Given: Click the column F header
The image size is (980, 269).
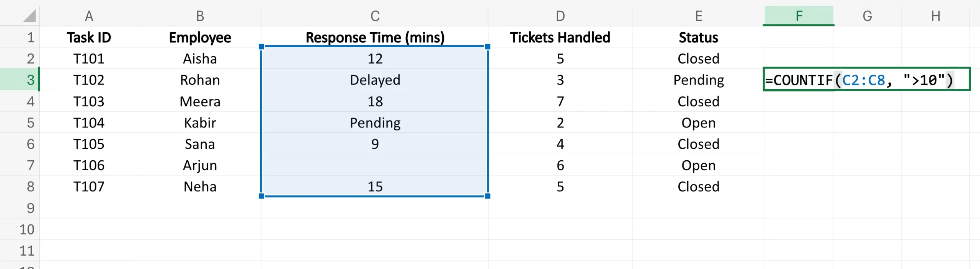Looking at the screenshot, I should 799,16.
